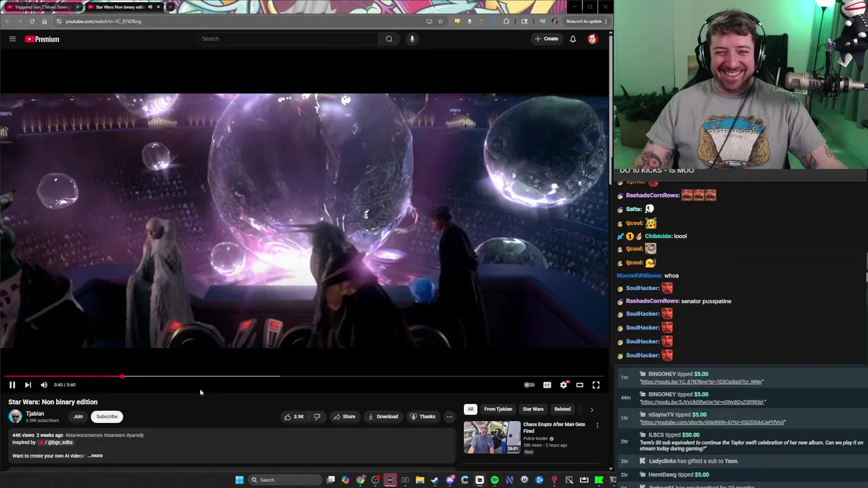
Task: Enter fullscreen mode
Action: [x=596, y=385]
